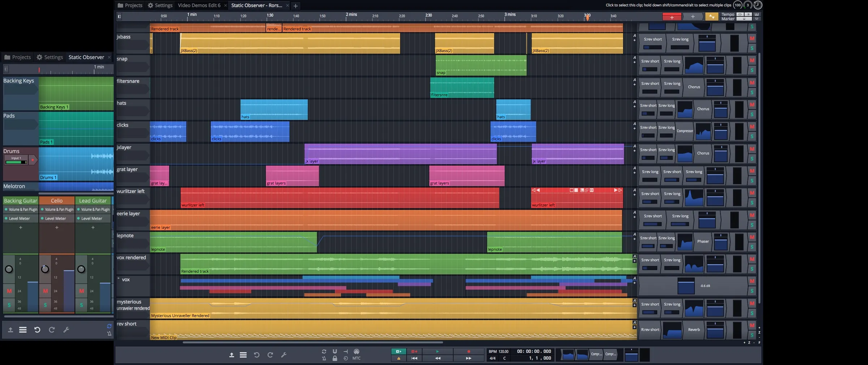Click the Tempo button in the top toolbar

(x=728, y=14)
